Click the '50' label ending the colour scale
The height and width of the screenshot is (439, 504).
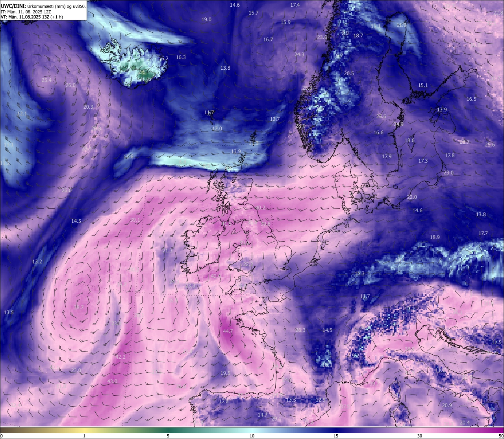(500, 436)
